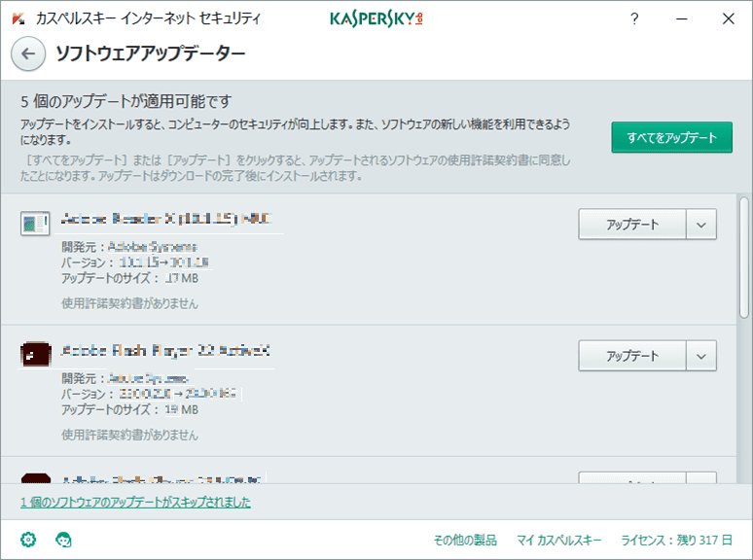
Task: Open ライセンス: 残り 317 日 link
Action: point(677,540)
